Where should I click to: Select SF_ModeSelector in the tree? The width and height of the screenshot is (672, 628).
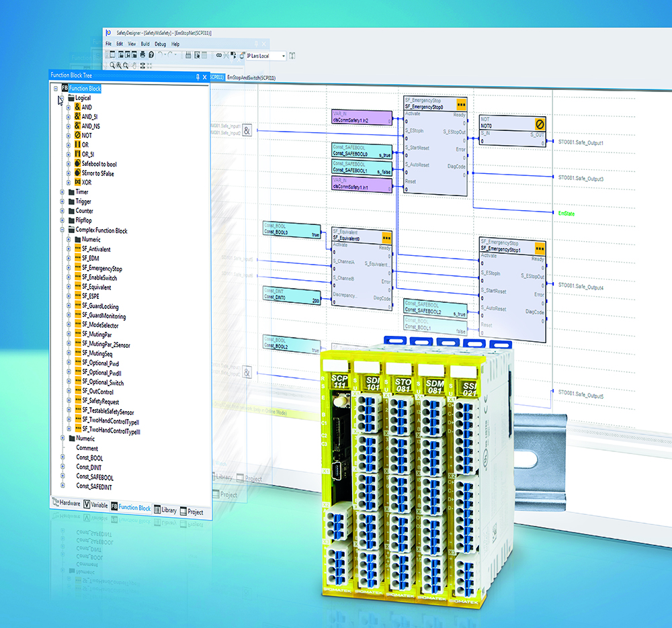click(100, 325)
